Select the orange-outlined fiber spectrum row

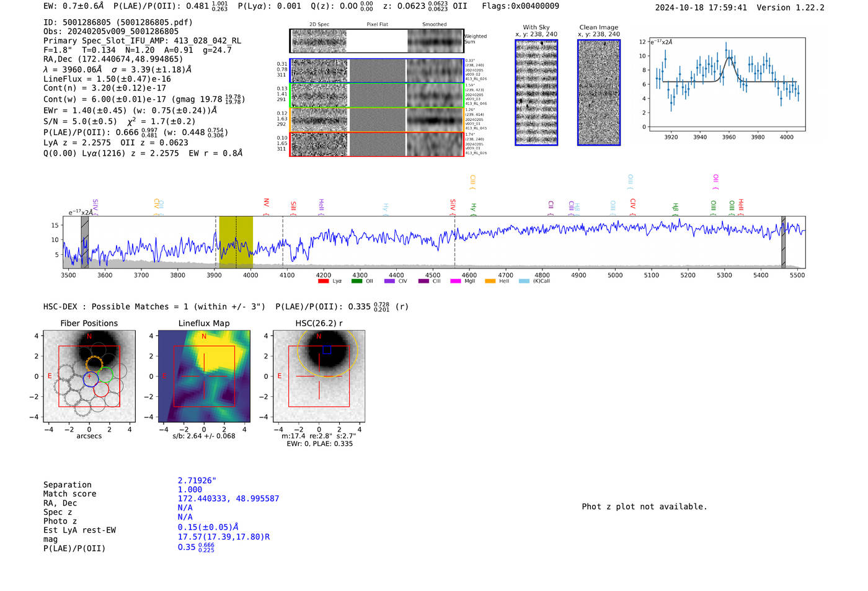pos(376,120)
